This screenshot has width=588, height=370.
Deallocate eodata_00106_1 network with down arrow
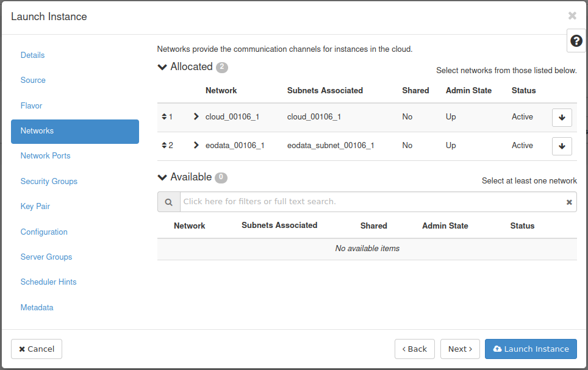pyautogui.click(x=561, y=146)
